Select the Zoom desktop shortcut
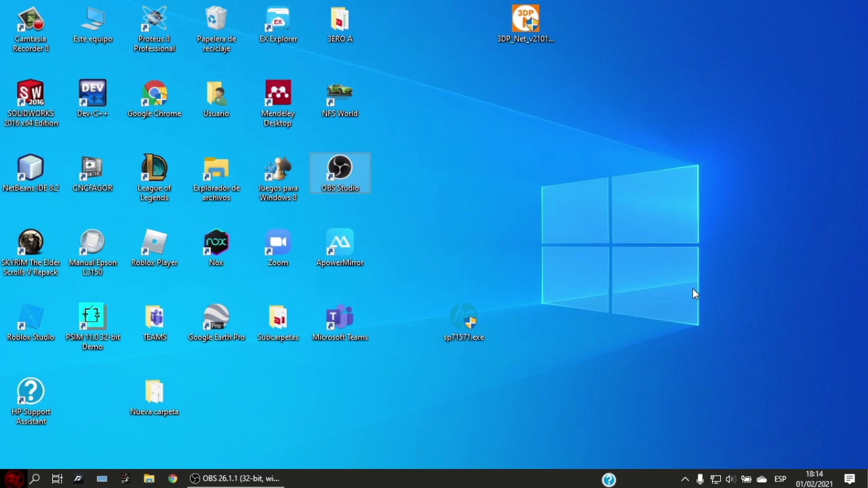Viewport: 868px width, 488px height. [x=278, y=249]
